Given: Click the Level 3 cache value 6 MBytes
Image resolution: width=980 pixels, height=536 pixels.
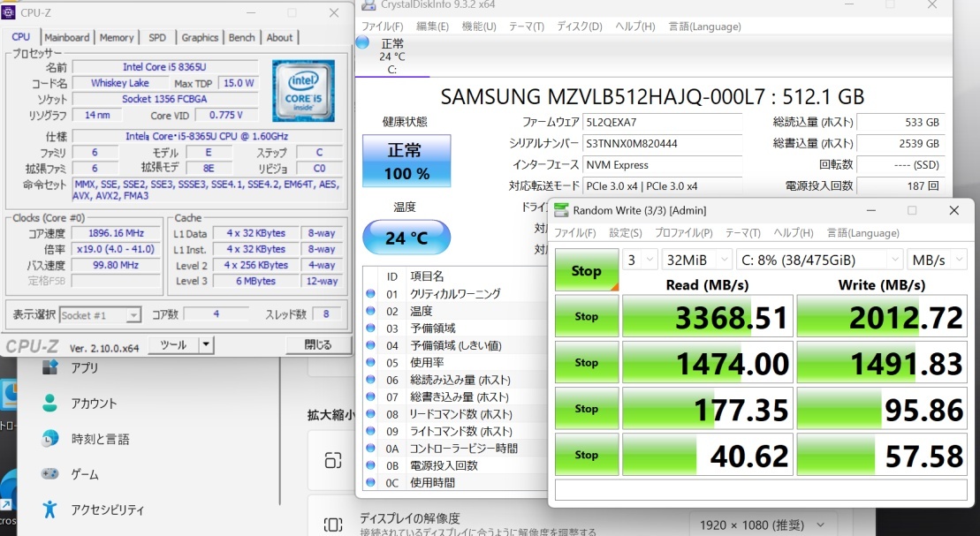Looking at the screenshot, I should click(x=255, y=281).
